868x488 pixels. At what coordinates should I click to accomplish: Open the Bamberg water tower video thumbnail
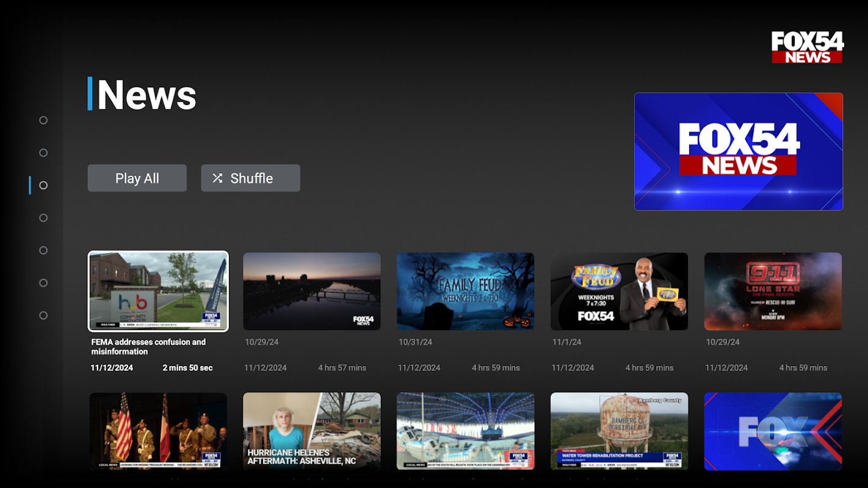[x=620, y=431]
